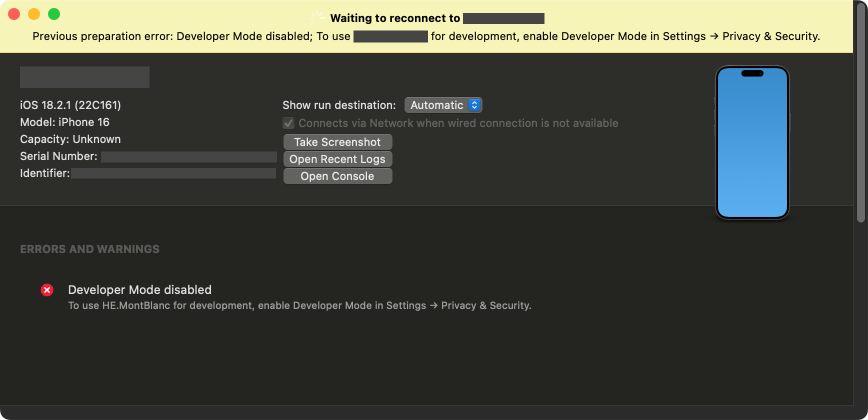This screenshot has height=420, width=868.
Task: Click the red error icon beside Developer Mode disabled
Action: [47, 290]
